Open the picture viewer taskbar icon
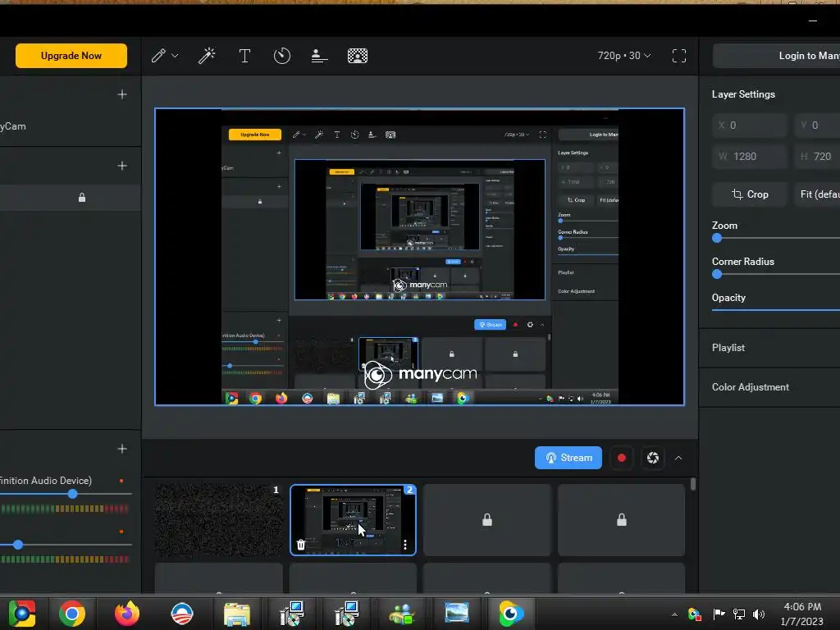 (x=456, y=614)
